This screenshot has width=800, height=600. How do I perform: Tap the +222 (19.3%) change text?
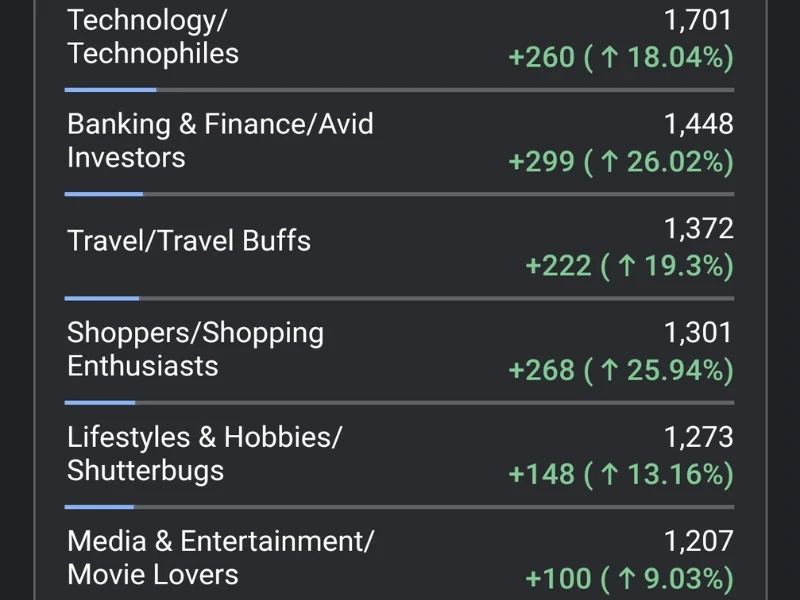pyautogui.click(x=630, y=266)
